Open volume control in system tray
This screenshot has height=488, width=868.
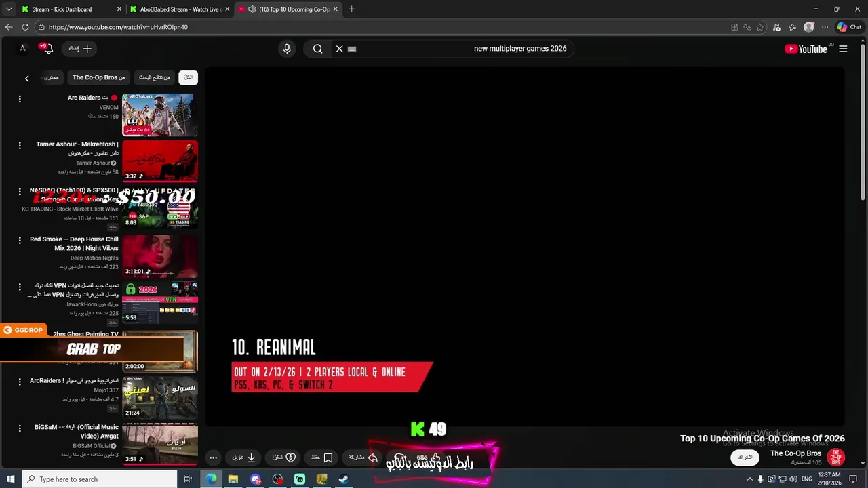pos(793,479)
